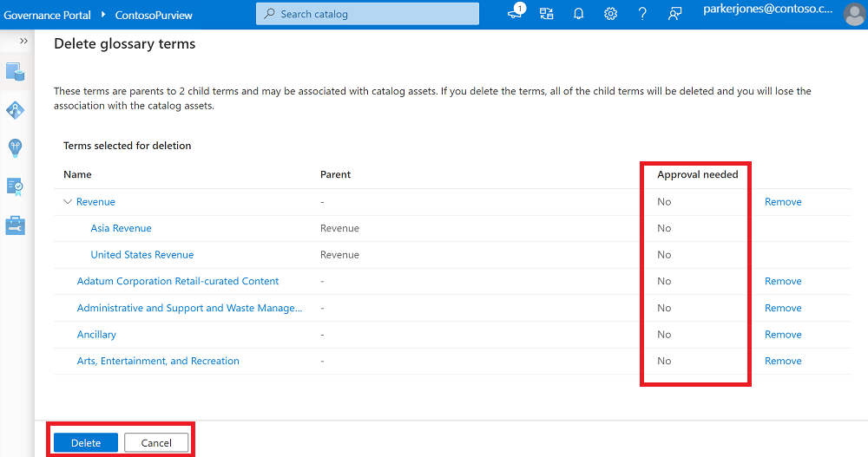Screen dimensions: 868x457
Task: Click the No value in Ancillary row
Action: point(664,334)
